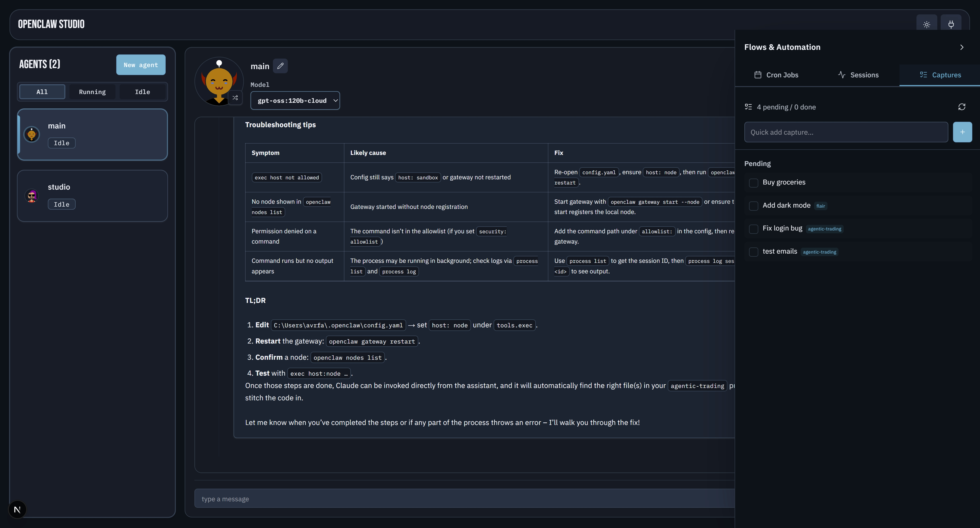980x528 pixels.
Task: Open the gpt-oss:120b-cloud model dropdown
Action: pos(295,101)
